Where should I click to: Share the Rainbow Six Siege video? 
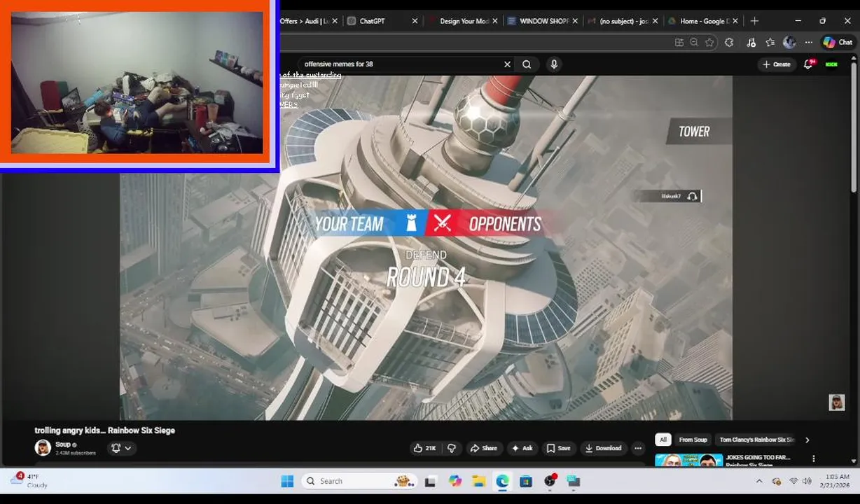(483, 448)
